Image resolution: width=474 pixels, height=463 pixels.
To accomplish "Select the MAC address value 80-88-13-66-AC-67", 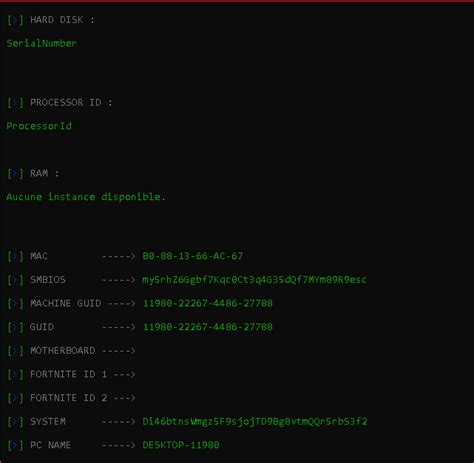I will tap(193, 256).
